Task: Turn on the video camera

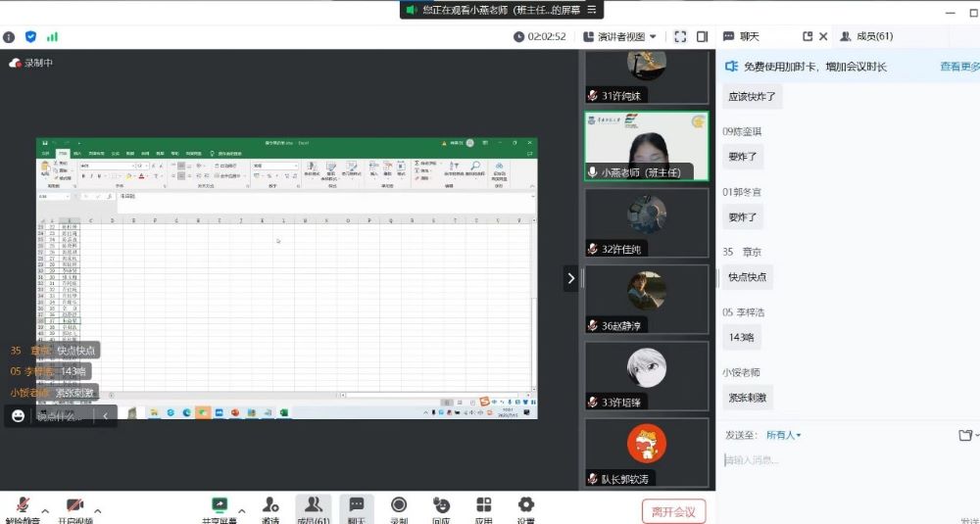Action: tap(74, 506)
